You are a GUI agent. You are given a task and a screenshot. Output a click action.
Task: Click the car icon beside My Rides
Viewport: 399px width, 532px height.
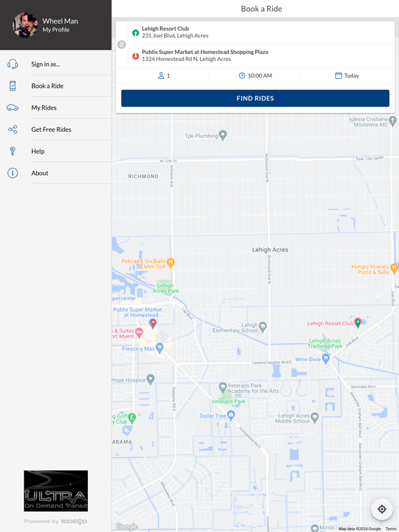click(12, 107)
